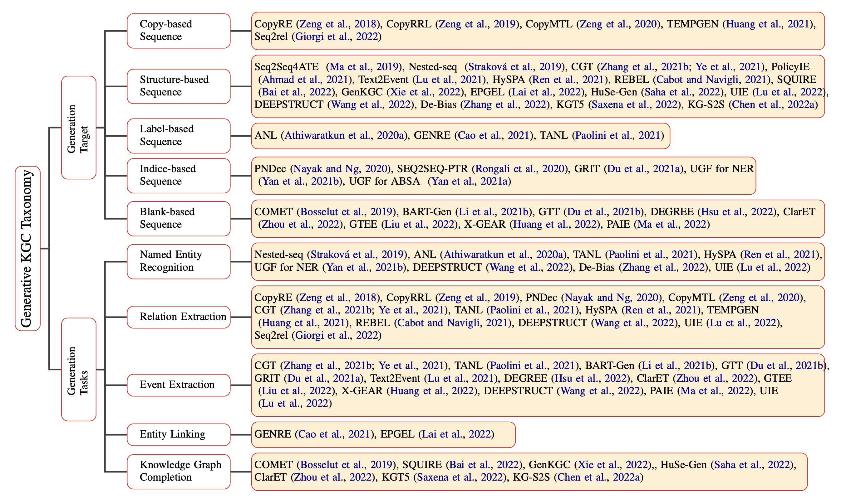This screenshot has width=841, height=504.
Task: Click the Indice-based Sequence box
Action: coord(179,176)
